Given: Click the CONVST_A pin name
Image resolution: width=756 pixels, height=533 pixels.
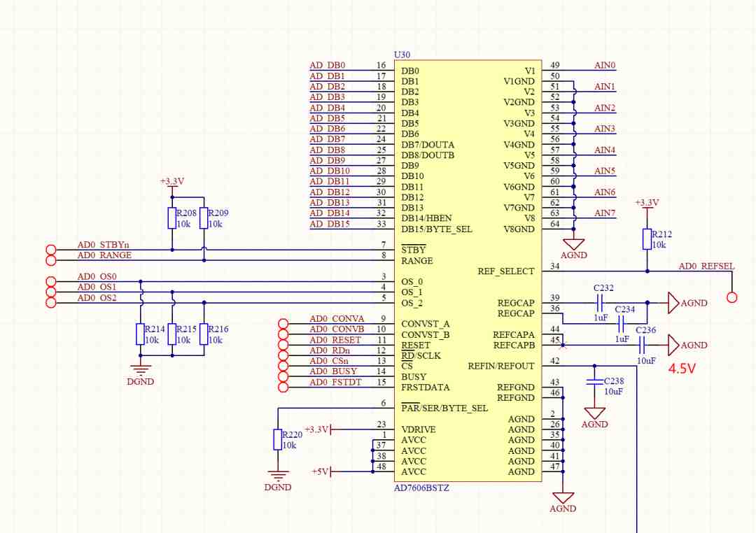Looking at the screenshot, I should point(426,324).
